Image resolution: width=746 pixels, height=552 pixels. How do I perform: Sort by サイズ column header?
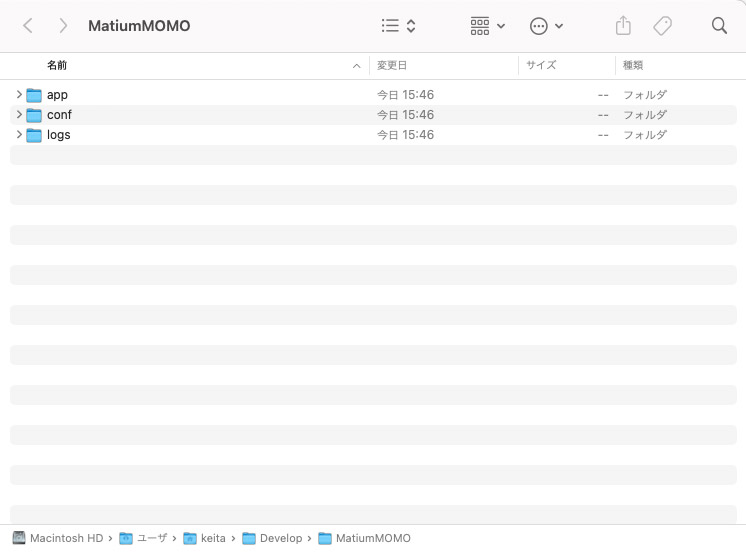[541, 65]
